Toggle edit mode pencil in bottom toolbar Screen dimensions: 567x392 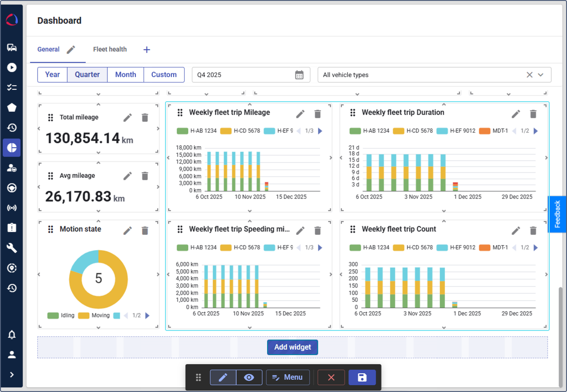tap(223, 377)
